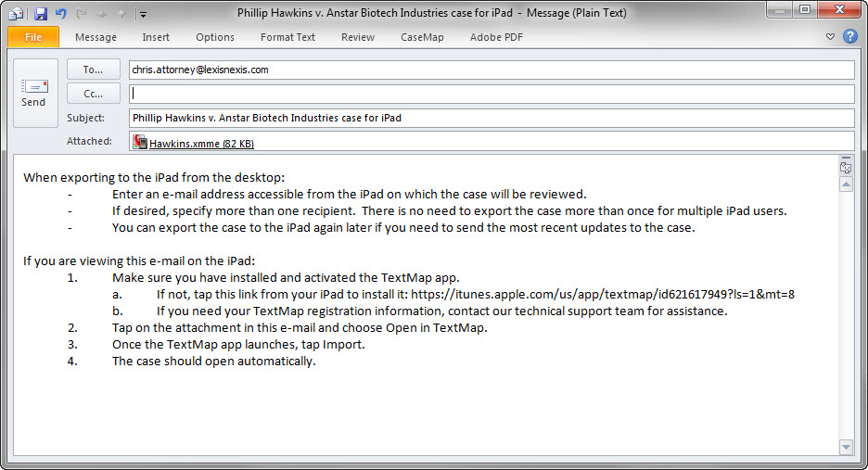Viewport: 868px width, 470px height.
Task: Click the Hawkins.xmme attachment file icon
Action: click(140, 142)
